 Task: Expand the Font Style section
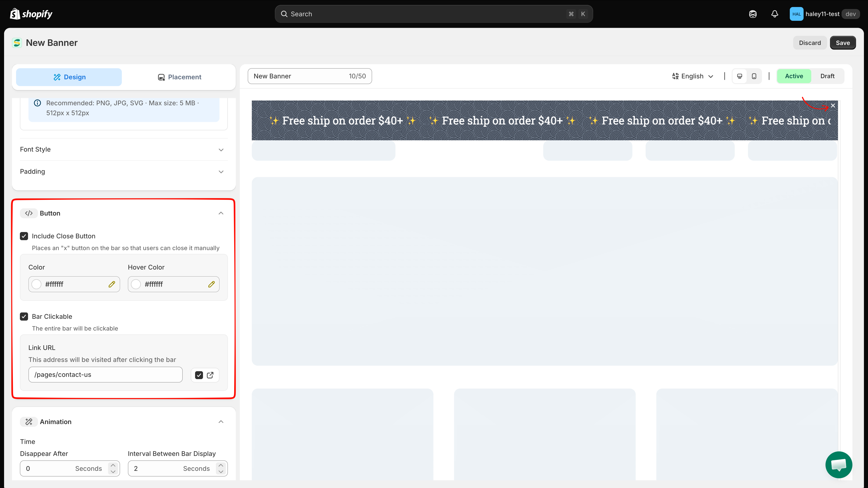124,149
